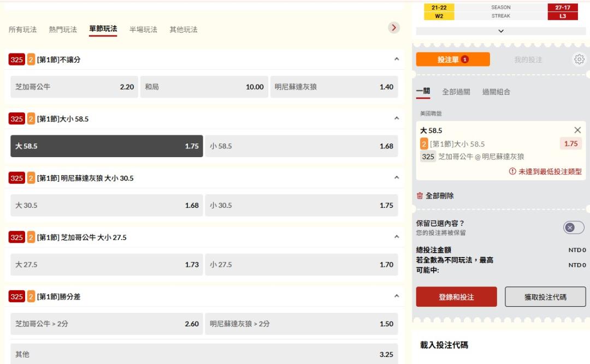The image size is (590, 364).
Task: Click the minimum bet warning icon
Action: click(x=512, y=171)
